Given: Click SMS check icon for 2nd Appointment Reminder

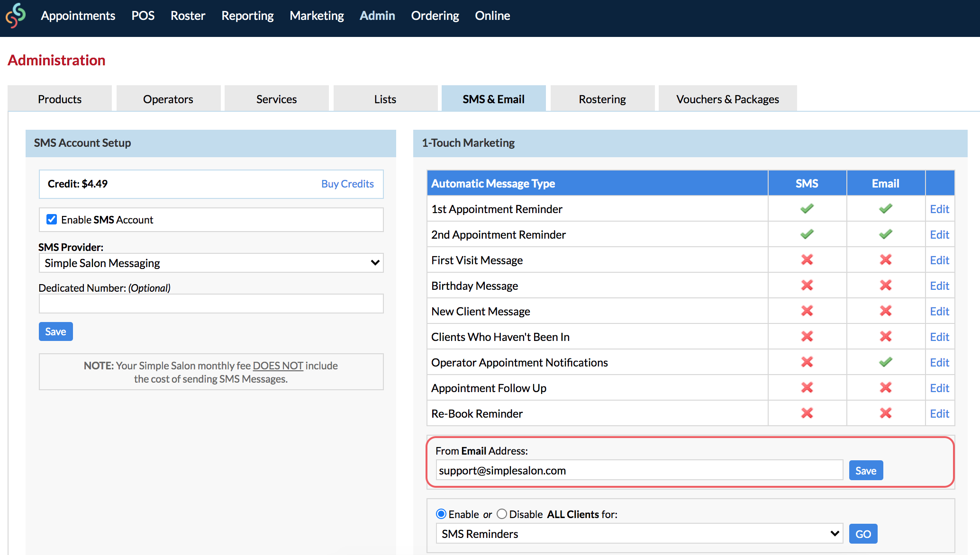Looking at the screenshot, I should point(807,234).
